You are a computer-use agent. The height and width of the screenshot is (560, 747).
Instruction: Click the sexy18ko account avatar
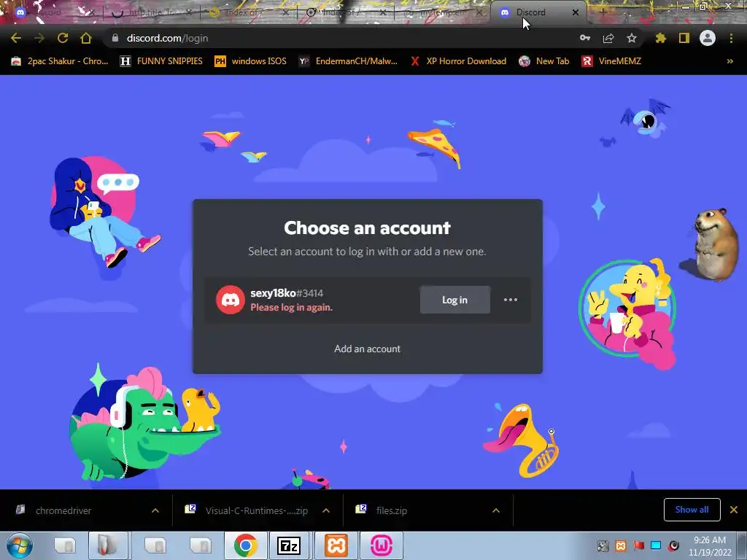[x=230, y=300]
